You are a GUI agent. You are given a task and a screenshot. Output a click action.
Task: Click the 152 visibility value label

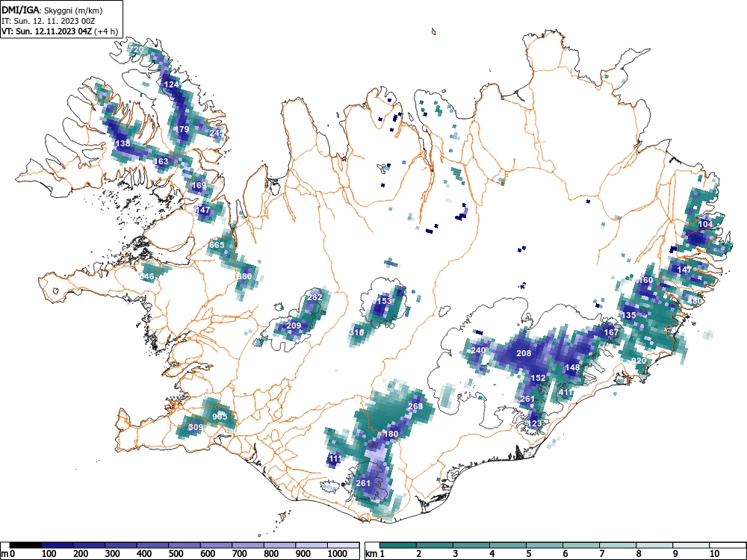[538, 378]
